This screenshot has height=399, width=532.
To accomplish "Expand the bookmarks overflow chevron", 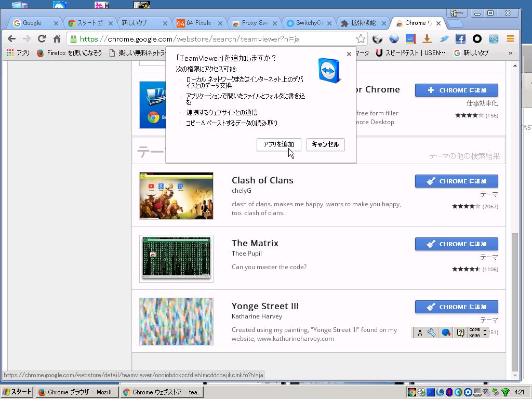I will click(510, 53).
